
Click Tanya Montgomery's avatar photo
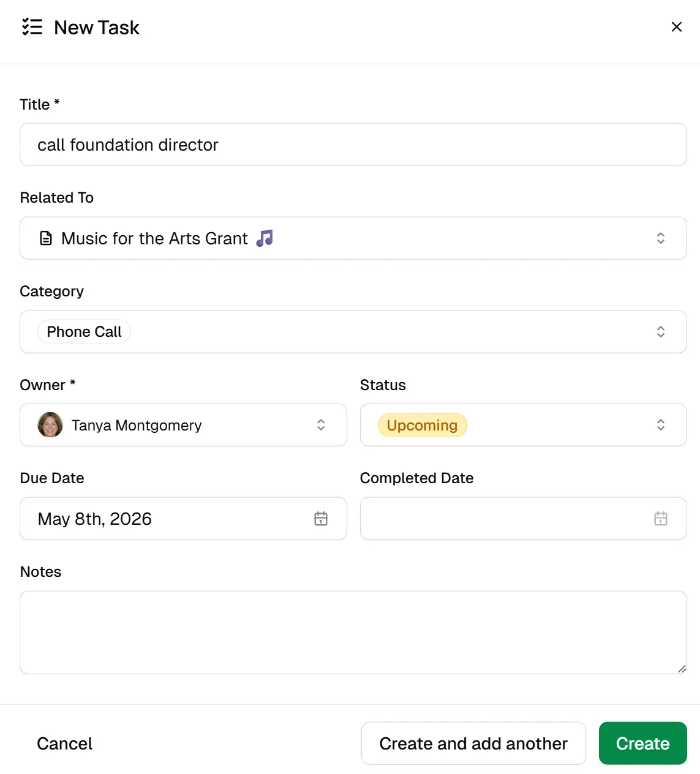(50, 425)
